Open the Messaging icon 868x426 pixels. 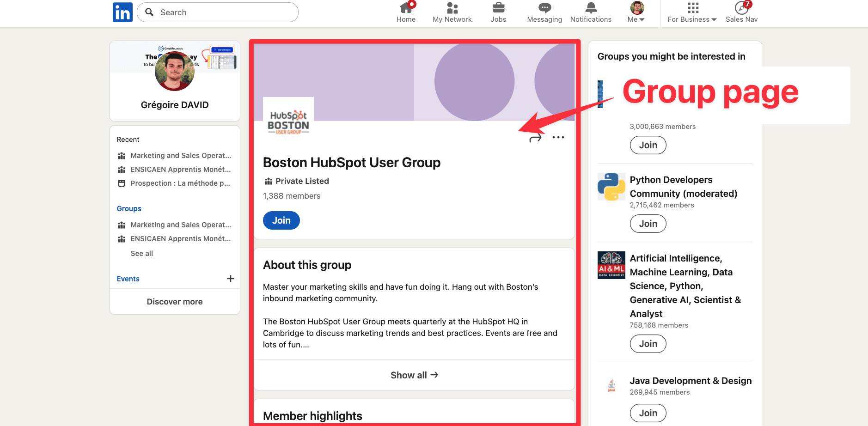click(544, 7)
